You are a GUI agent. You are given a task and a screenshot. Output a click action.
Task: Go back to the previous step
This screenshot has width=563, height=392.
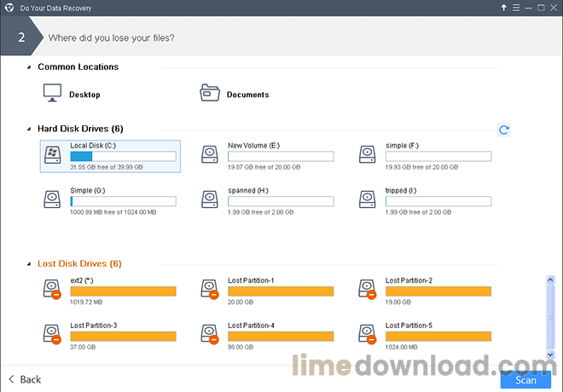coord(25,379)
